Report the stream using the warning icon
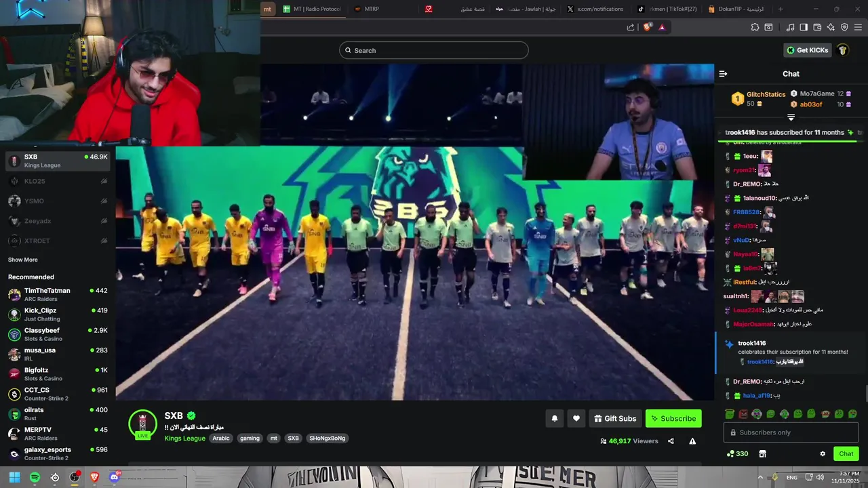This screenshot has width=868, height=488. click(x=692, y=441)
